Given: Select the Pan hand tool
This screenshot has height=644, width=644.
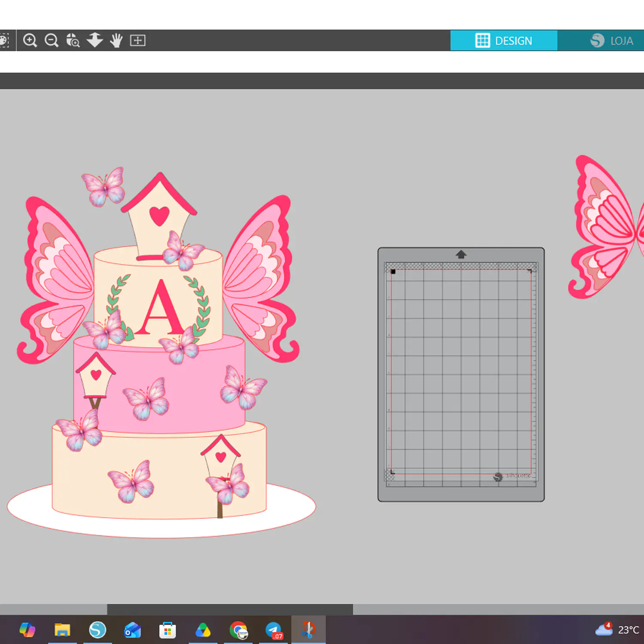Looking at the screenshot, I should tap(116, 40).
